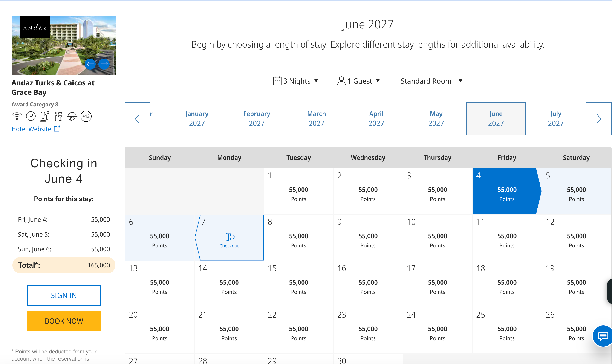Click the EV charging station amenity icon
The image size is (612, 364).
(x=45, y=116)
